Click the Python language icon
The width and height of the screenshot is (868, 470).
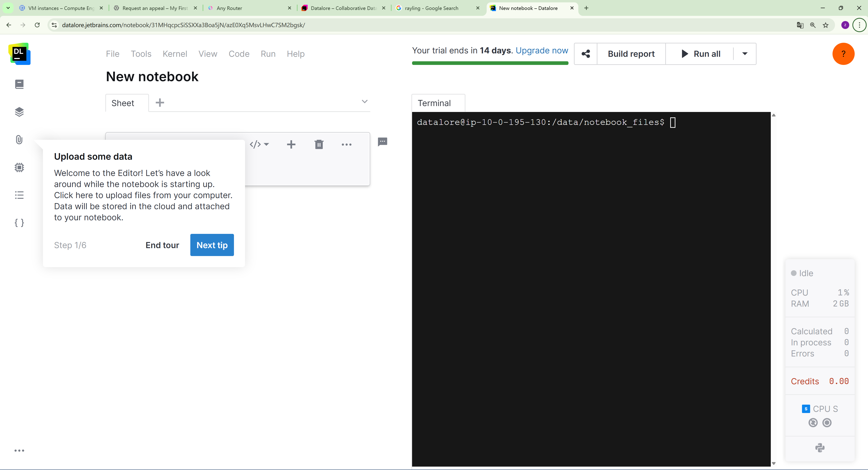coord(820,448)
